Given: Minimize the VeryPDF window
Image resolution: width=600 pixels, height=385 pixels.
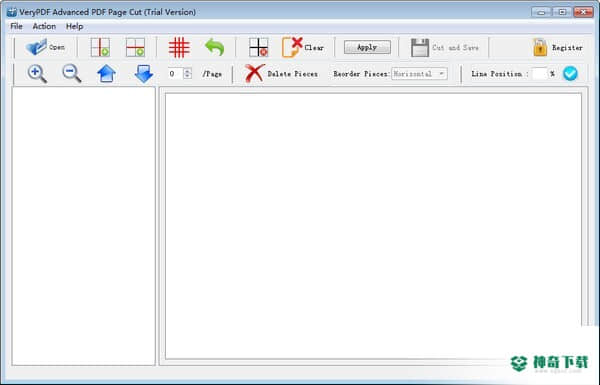Looking at the screenshot, I should click(541, 12).
